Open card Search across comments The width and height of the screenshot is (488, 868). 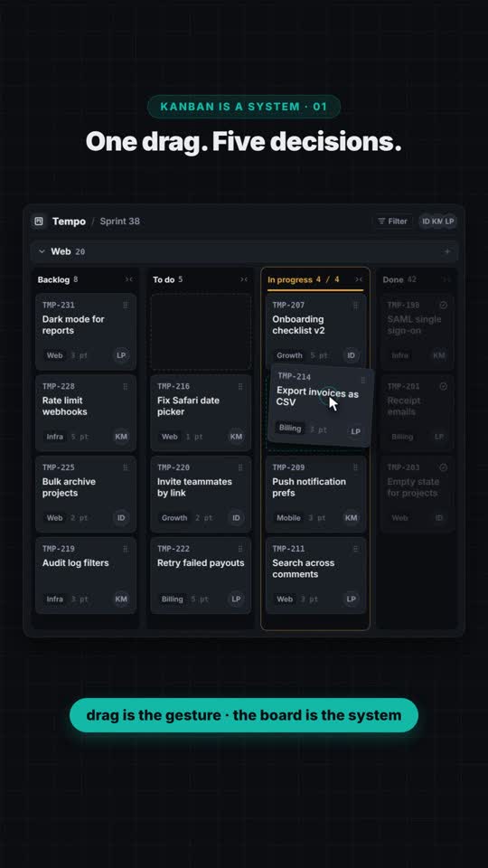coord(316,575)
